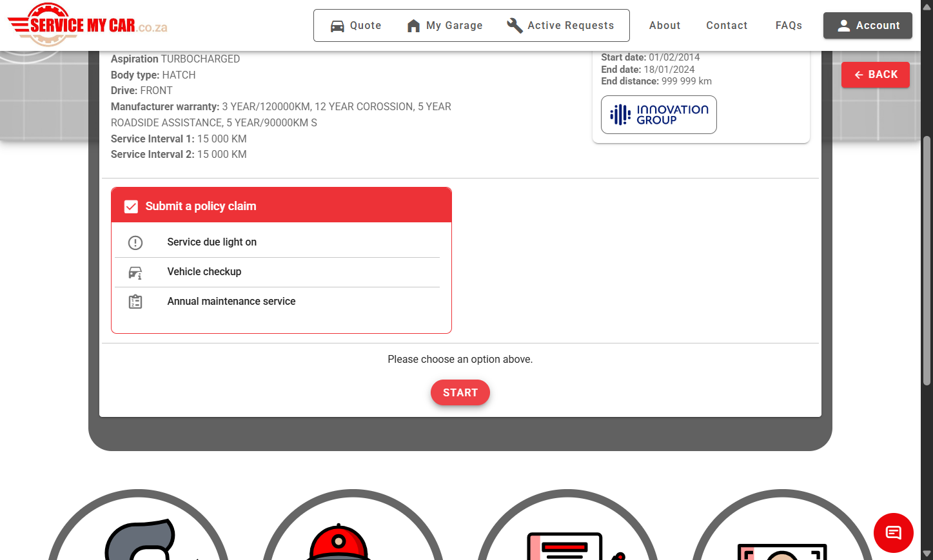Viewport: 933px width, 560px height.
Task: Open the About page
Action: click(x=665, y=26)
